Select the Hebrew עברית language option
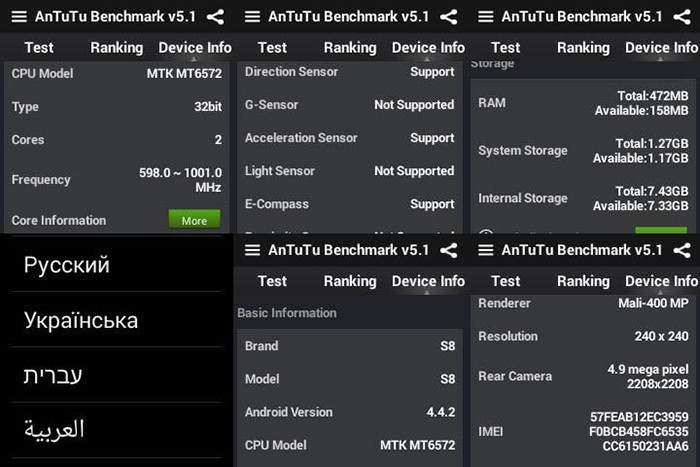700x467 pixels. point(53,375)
